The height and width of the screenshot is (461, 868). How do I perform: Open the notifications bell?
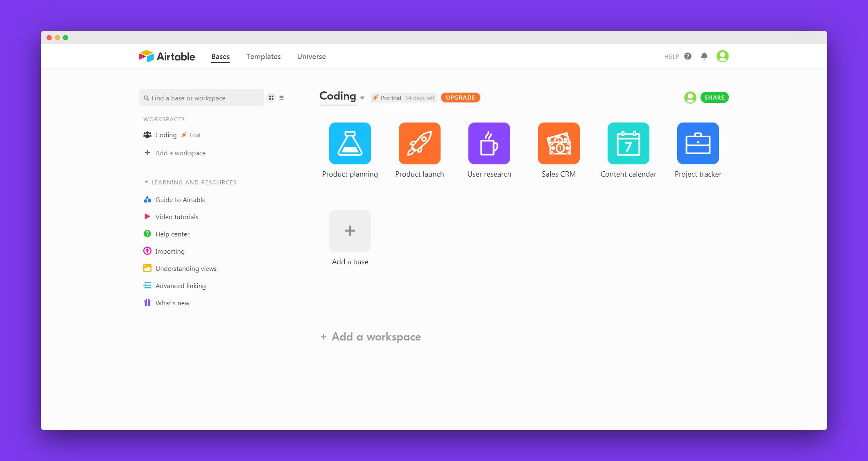(x=704, y=56)
